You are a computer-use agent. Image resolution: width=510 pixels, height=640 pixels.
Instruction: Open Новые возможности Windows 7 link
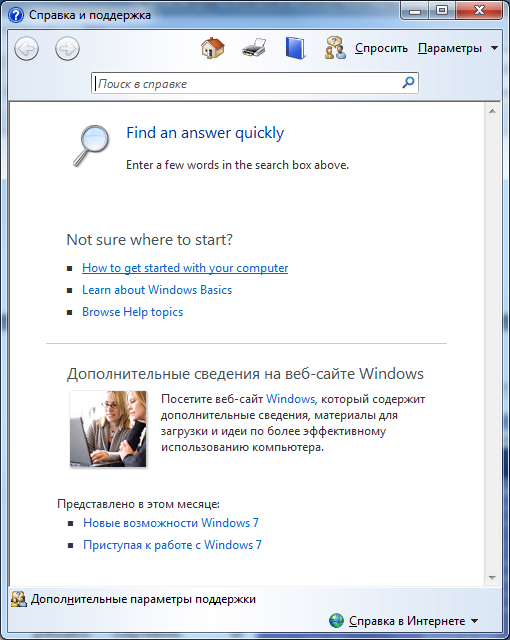[x=171, y=523]
